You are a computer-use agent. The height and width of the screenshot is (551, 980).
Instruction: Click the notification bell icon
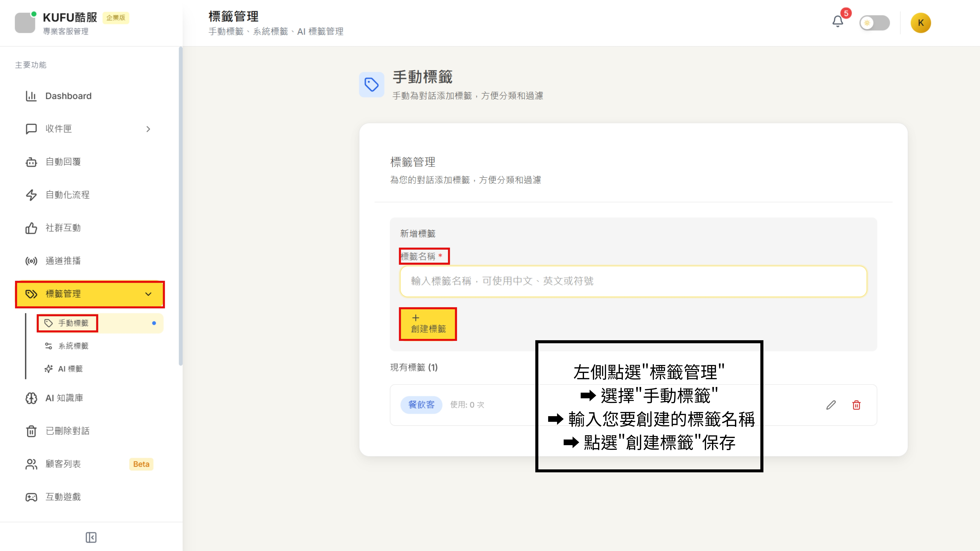(837, 21)
